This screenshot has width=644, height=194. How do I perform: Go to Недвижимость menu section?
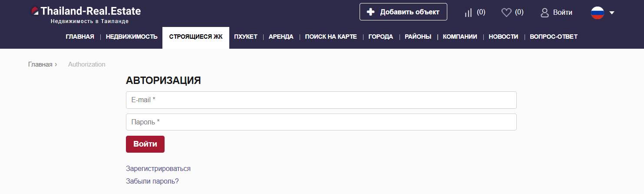[132, 37]
